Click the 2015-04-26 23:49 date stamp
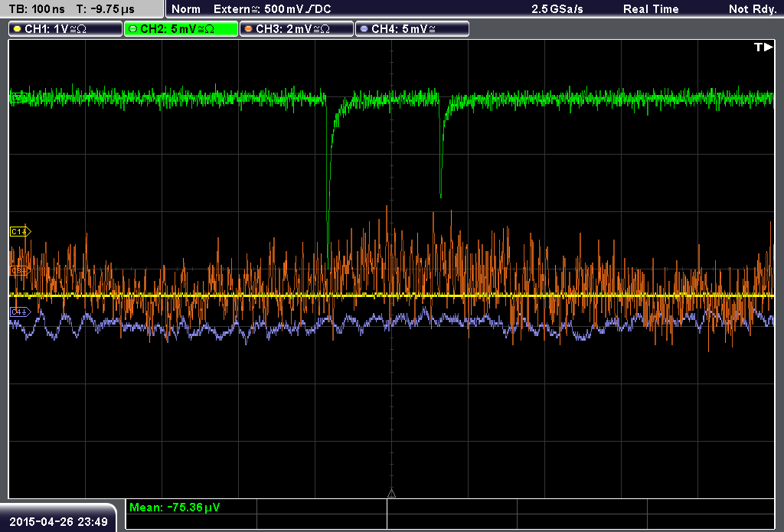 pos(58,521)
